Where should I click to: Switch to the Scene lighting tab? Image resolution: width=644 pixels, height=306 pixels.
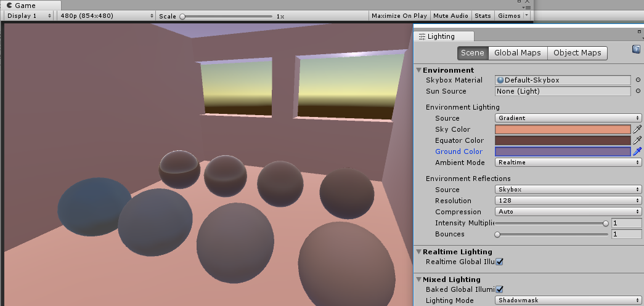click(x=473, y=53)
